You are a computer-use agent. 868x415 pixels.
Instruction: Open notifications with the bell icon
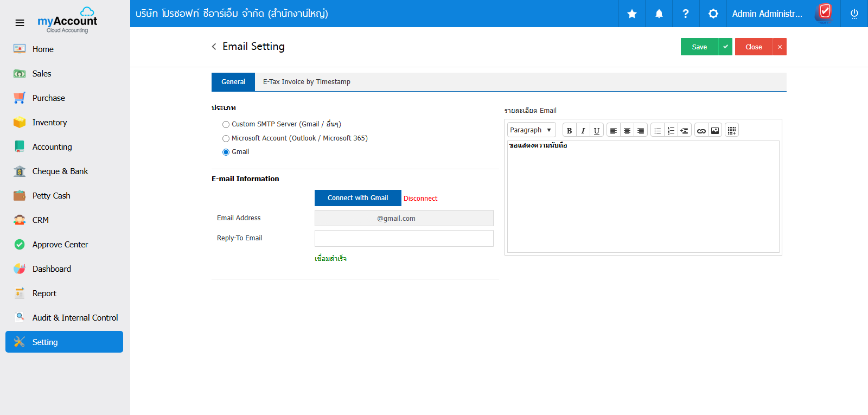coord(659,14)
